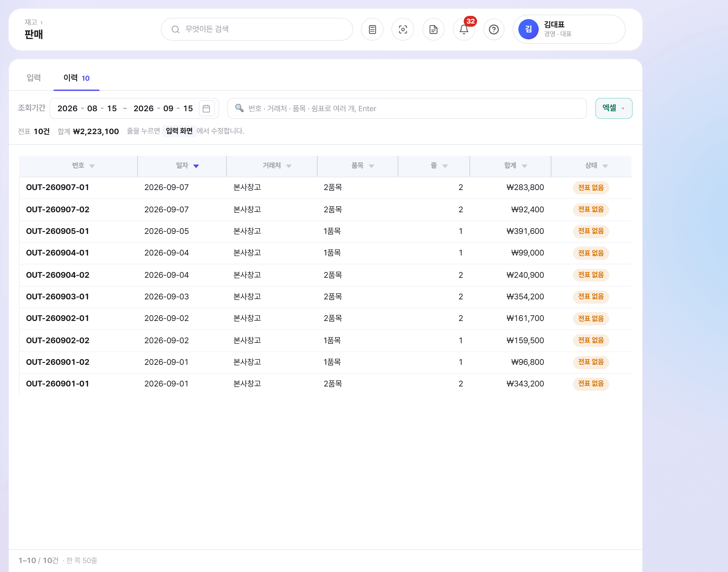The width and height of the screenshot is (728, 572).
Task: Open row OUT-260901-01
Action: click(325, 384)
